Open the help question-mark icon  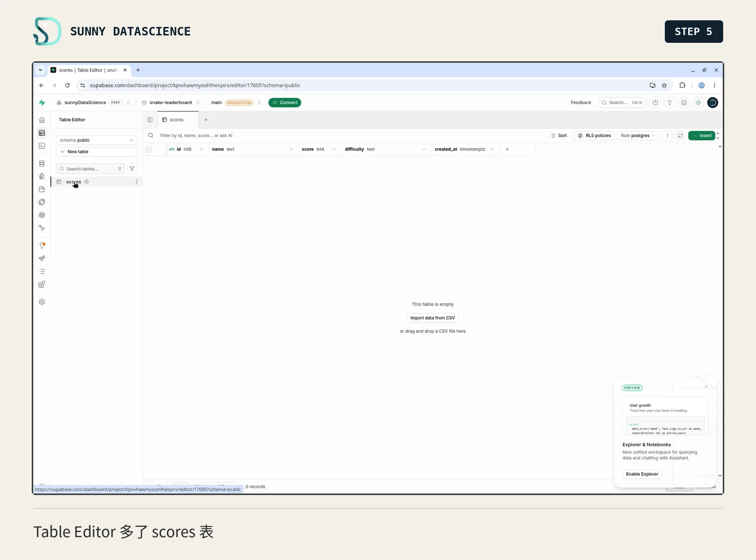(655, 103)
